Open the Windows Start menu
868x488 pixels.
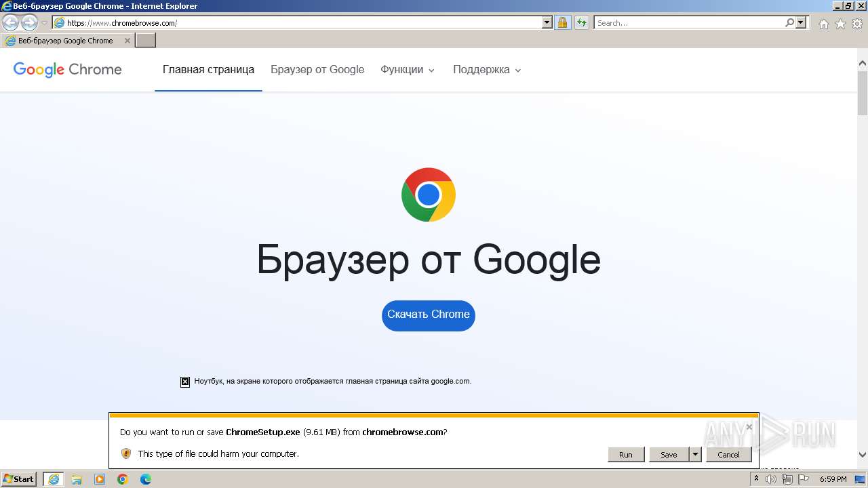19,479
